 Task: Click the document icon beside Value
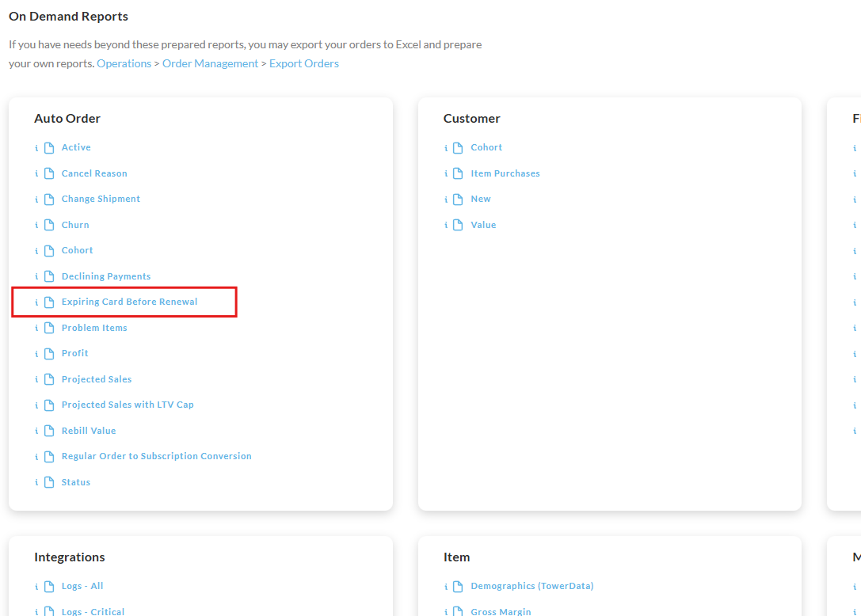[458, 225]
